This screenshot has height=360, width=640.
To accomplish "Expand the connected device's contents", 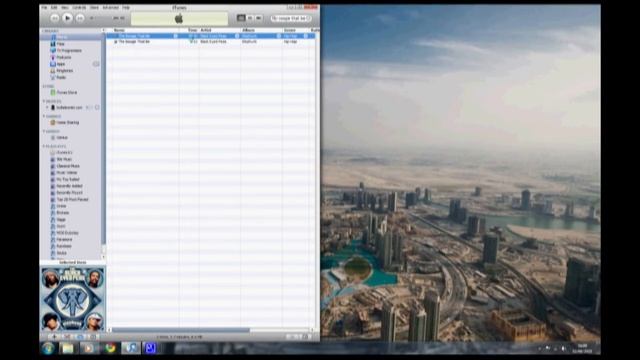I will (47, 107).
